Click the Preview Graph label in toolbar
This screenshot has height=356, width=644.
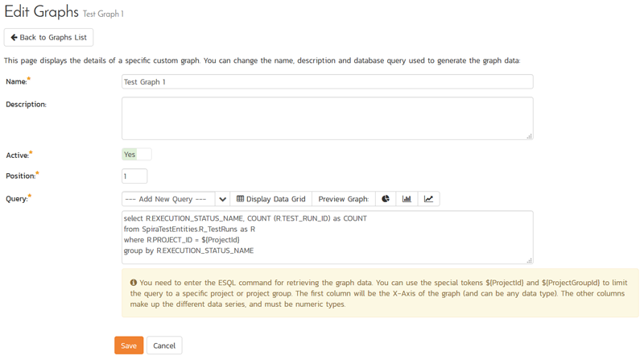343,199
